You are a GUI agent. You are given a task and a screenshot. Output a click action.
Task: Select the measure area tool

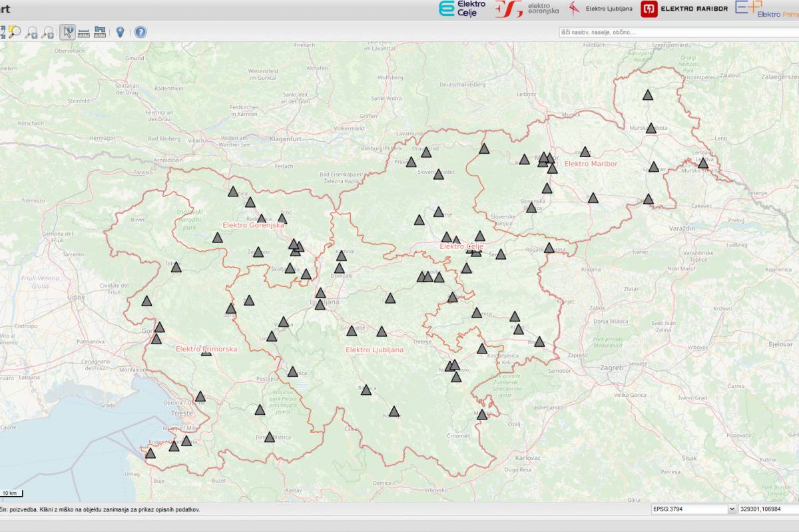[100, 32]
